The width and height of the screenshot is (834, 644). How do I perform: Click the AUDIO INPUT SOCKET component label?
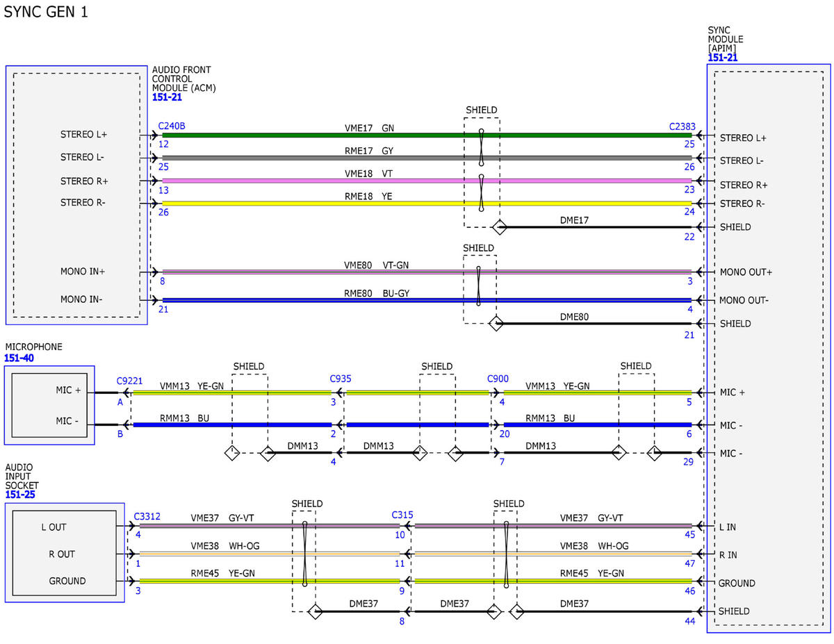point(22,477)
